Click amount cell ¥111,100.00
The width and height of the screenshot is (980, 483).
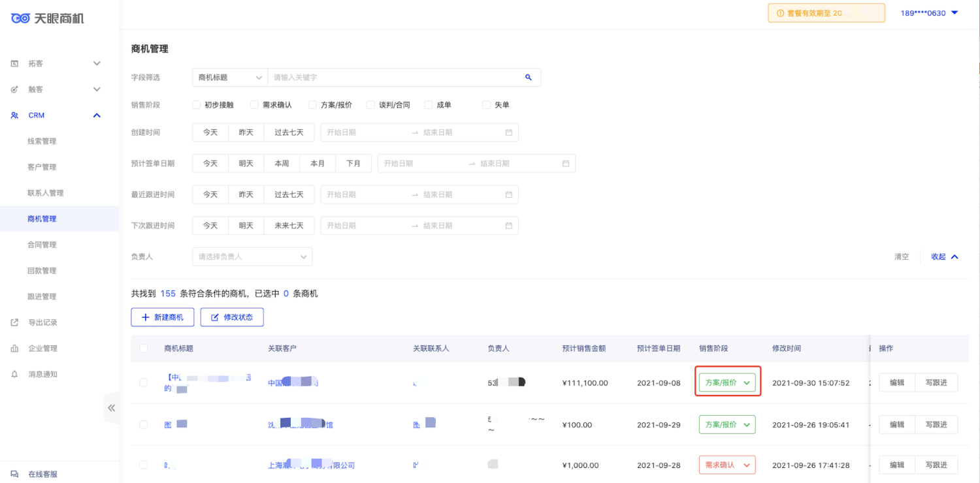(585, 383)
